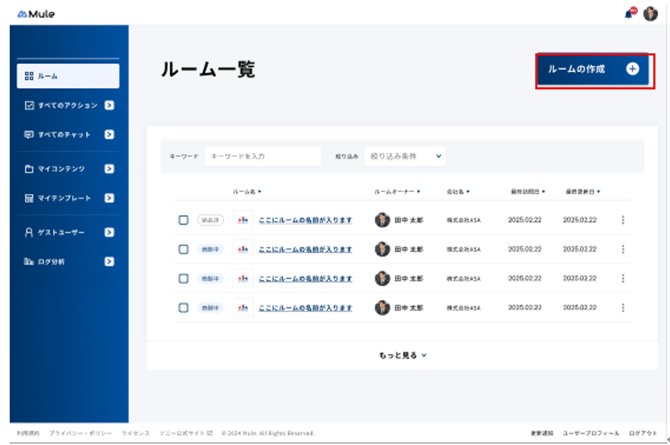Open the room name link in the third row
Screen dimensions: 670x445
click(x=306, y=278)
